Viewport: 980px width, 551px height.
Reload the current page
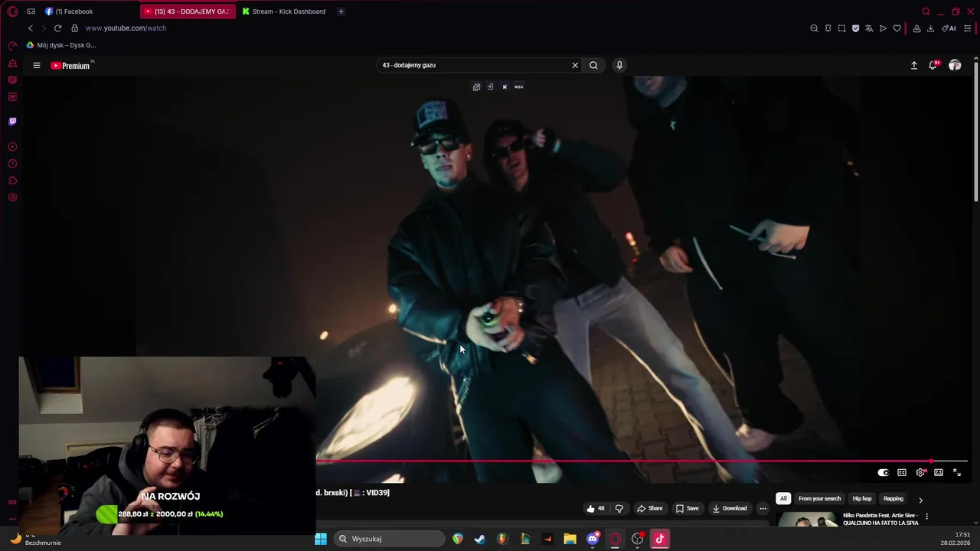57,28
